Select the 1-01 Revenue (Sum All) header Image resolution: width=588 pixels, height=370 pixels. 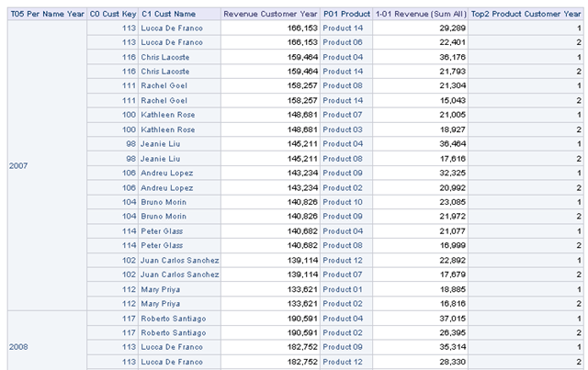click(x=421, y=15)
